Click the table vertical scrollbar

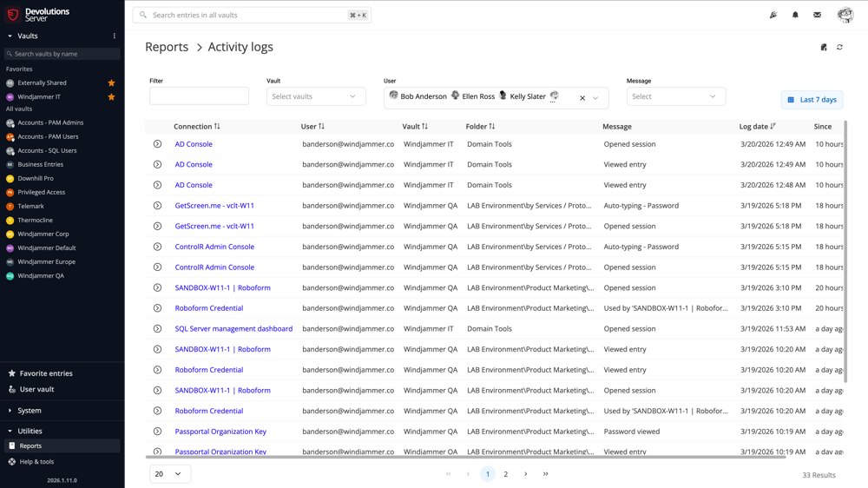[x=845, y=252]
